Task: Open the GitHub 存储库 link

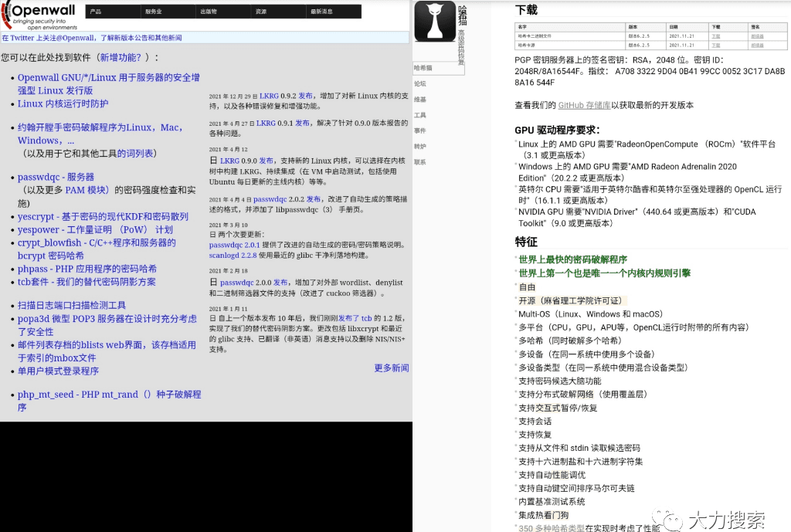Action: tap(584, 105)
